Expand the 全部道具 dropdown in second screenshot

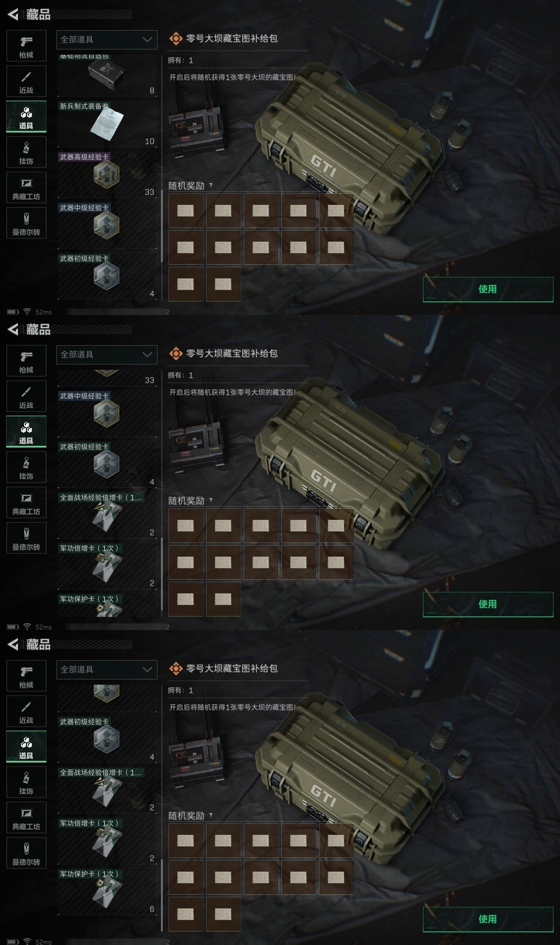click(107, 355)
